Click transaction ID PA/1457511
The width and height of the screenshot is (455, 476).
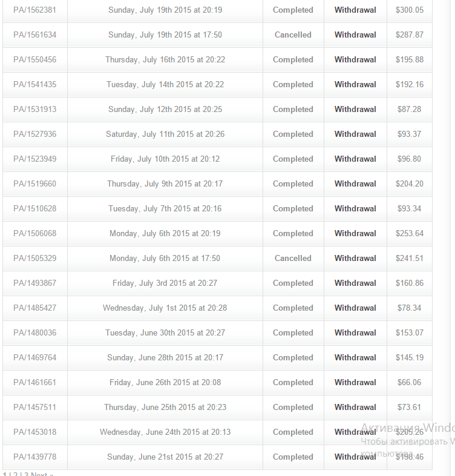point(34,407)
